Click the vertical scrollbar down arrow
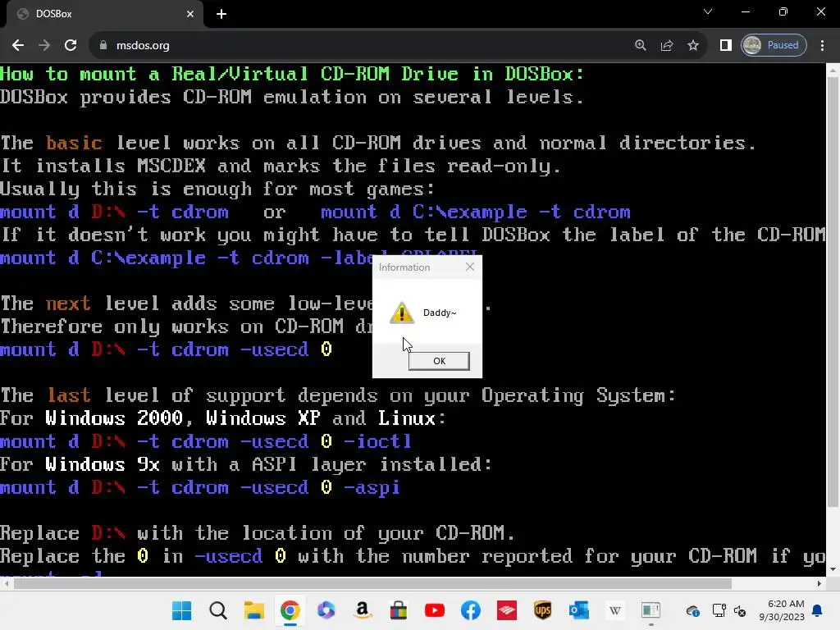This screenshot has width=840, height=630. (x=833, y=569)
